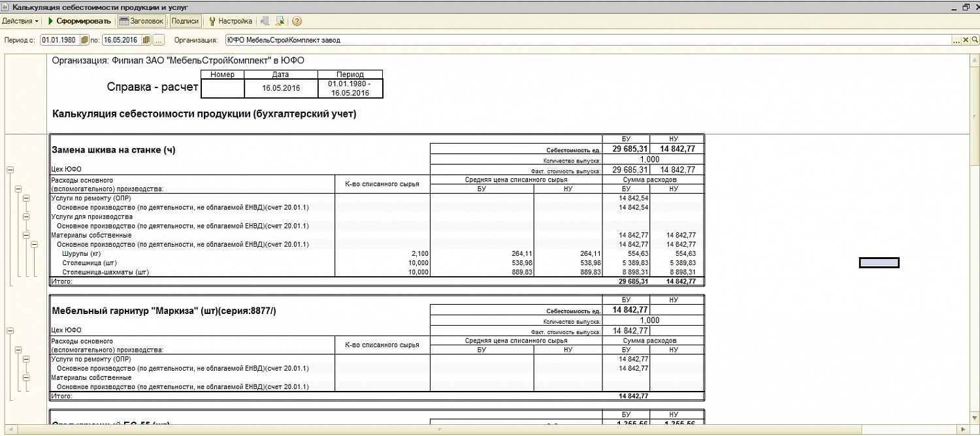Toggle the Заголовок header panel button
The image size is (980, 436).
pos(141,21)
